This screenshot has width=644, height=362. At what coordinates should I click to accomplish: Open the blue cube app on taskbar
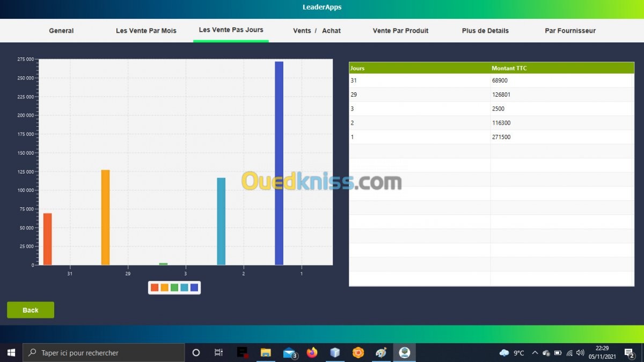point(335,353)
